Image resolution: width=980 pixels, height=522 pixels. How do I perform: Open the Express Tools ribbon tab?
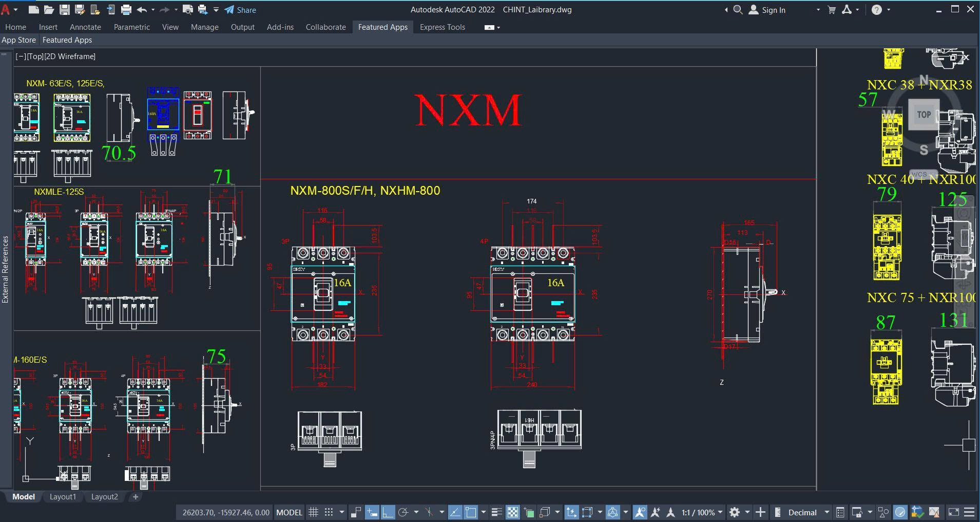442,27
